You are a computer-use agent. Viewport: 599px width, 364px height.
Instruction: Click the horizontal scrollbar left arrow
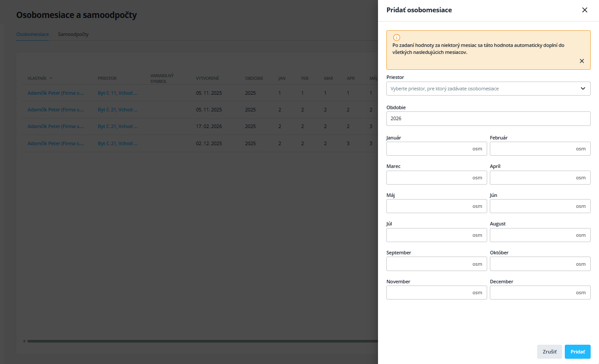24,341
